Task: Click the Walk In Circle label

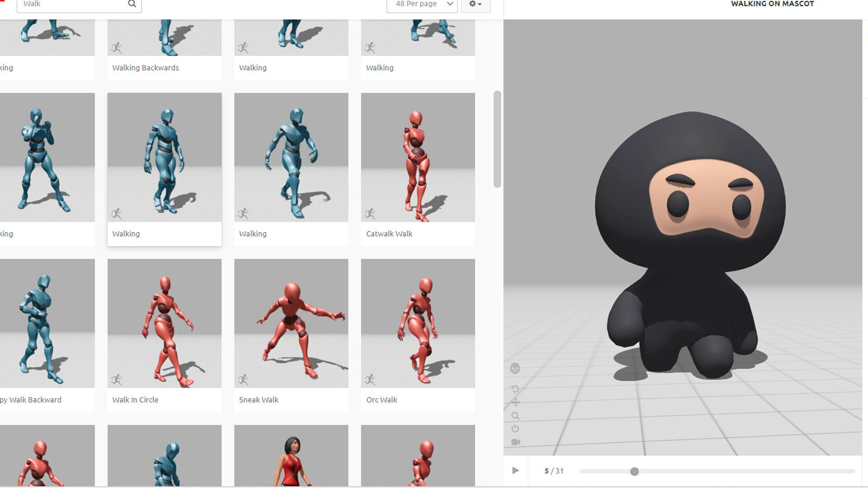Action: pyautogui.click(x=135, y=400)
